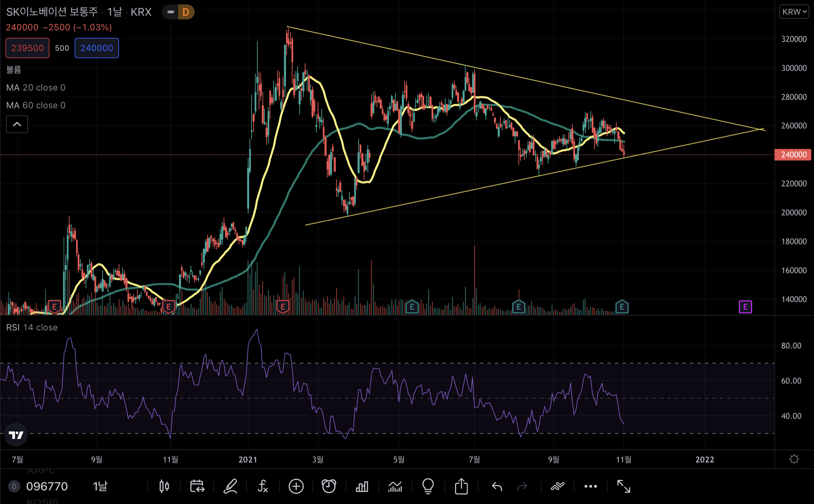Click the blue 240000 buy price button
This screenshot has width=814, height=504.
tap(97, 48)
